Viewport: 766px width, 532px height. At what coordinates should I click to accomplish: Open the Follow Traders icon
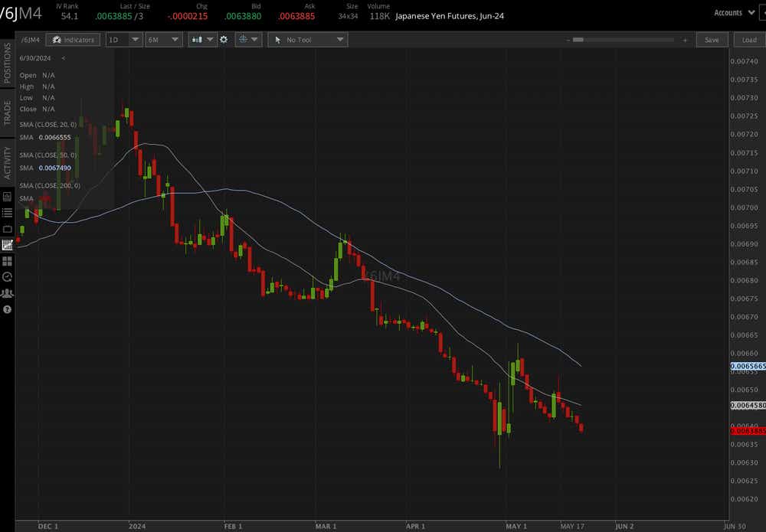point(6,293)
